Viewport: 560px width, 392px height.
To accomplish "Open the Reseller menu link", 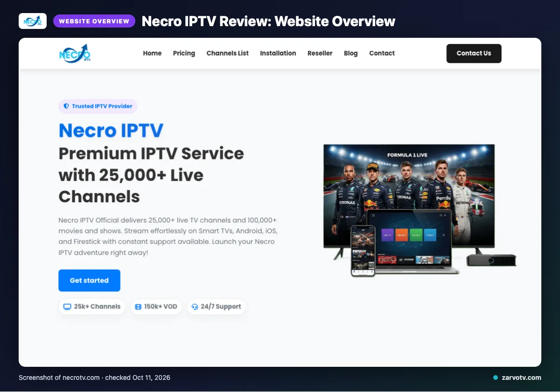I will pos(320,53).
